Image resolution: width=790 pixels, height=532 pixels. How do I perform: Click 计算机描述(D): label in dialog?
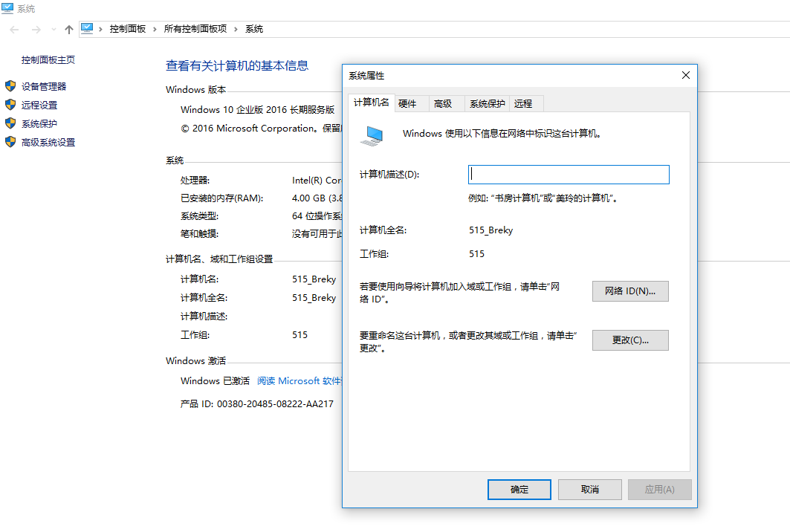pos(389,175)
